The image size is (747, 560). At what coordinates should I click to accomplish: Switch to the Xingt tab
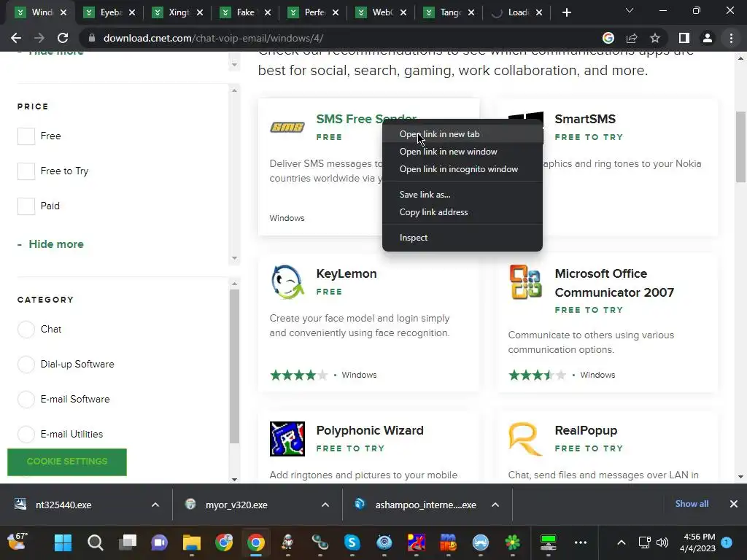click(177, 12)
